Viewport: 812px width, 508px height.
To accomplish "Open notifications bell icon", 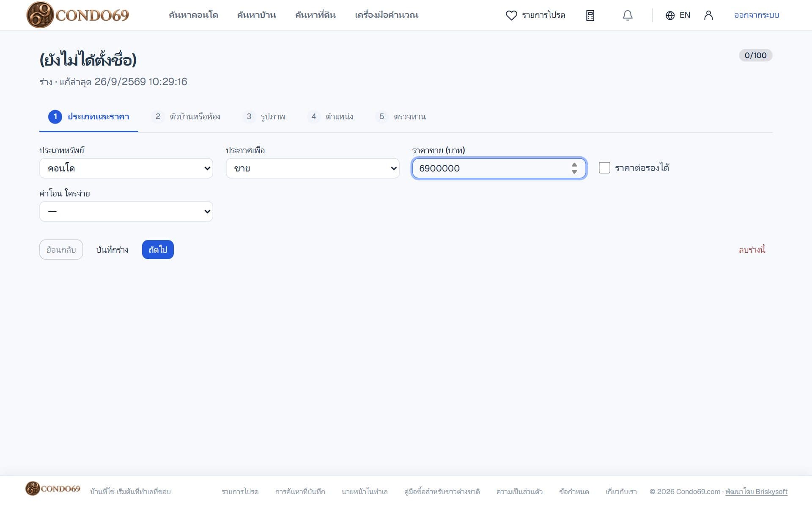I will 628,15.
